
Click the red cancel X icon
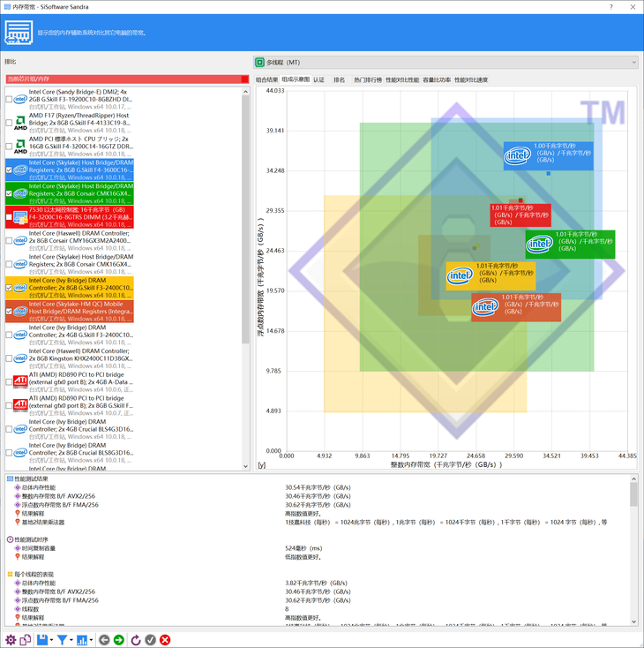(165, 640)
